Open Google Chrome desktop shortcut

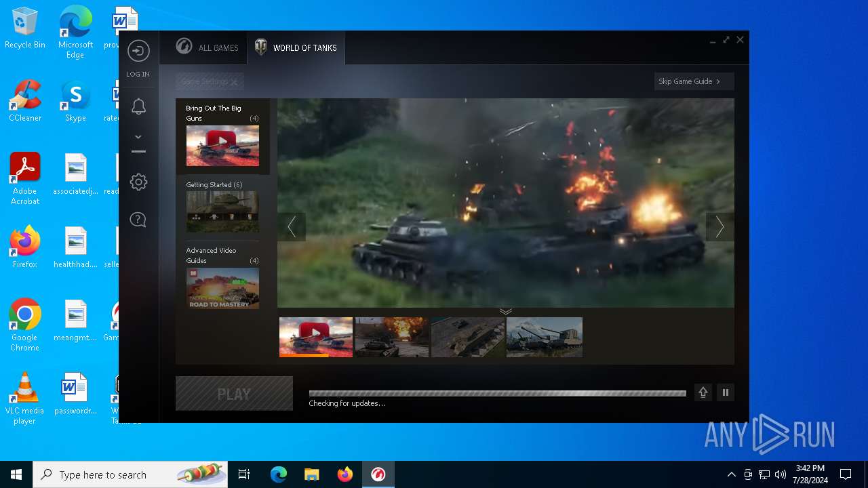(x=25, y=325)
